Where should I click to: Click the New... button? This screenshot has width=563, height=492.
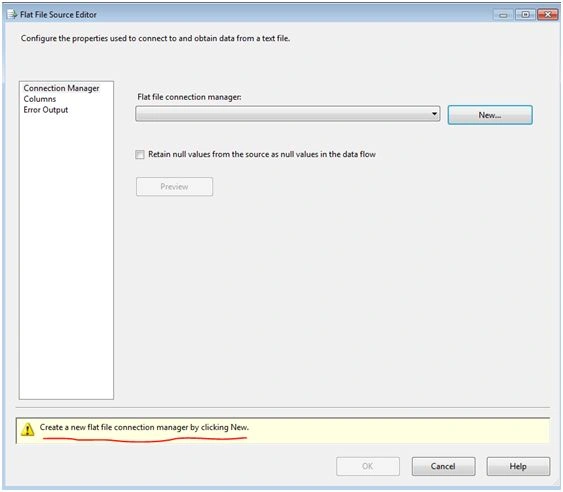(x=490, y=115)
